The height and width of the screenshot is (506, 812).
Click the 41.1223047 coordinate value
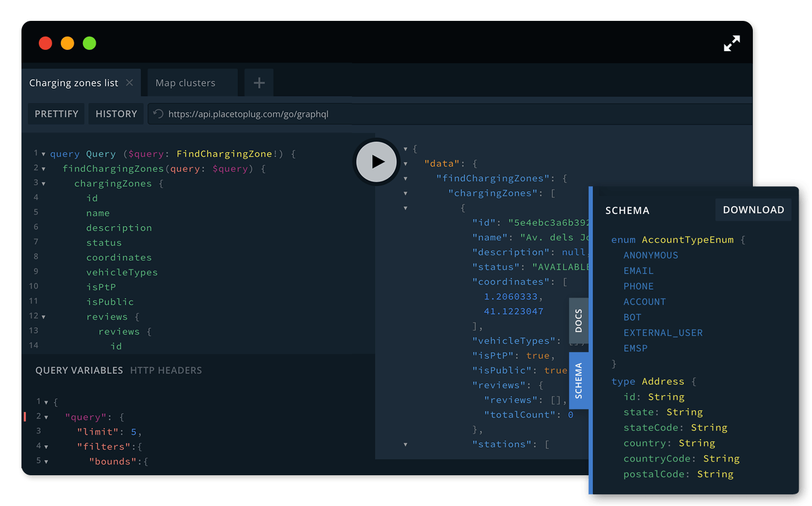(514, 311)
